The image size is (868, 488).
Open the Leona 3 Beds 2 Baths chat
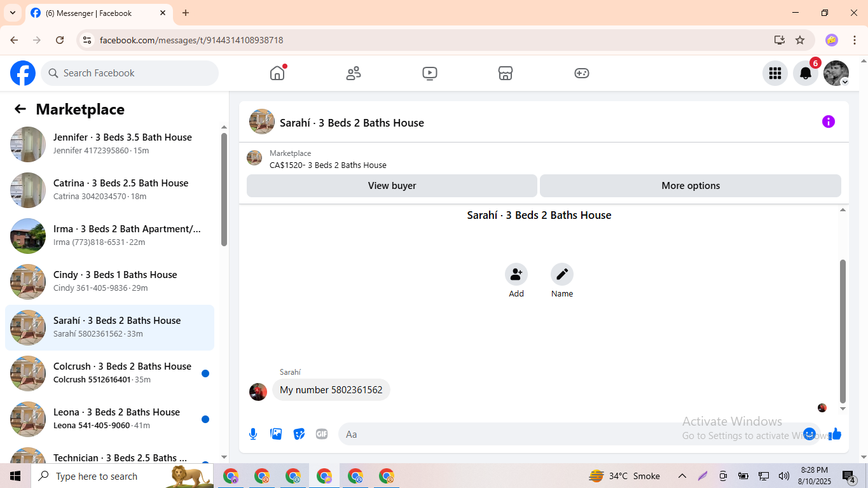pos(109,419)
